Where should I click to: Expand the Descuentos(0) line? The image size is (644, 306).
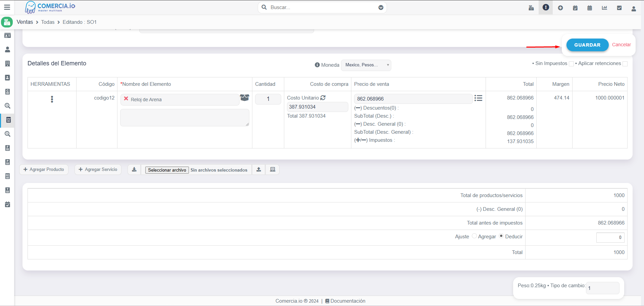(x=358, y=108)
